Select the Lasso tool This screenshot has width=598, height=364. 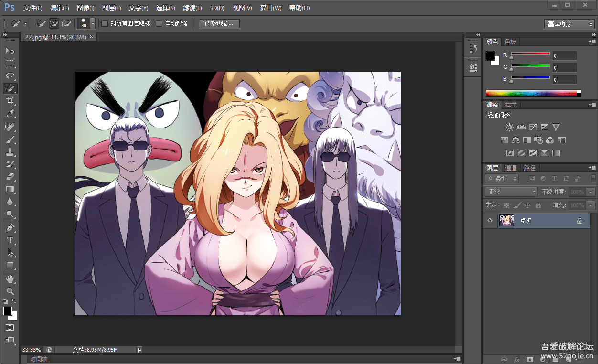pyautogui.click(x=10, y=75)
